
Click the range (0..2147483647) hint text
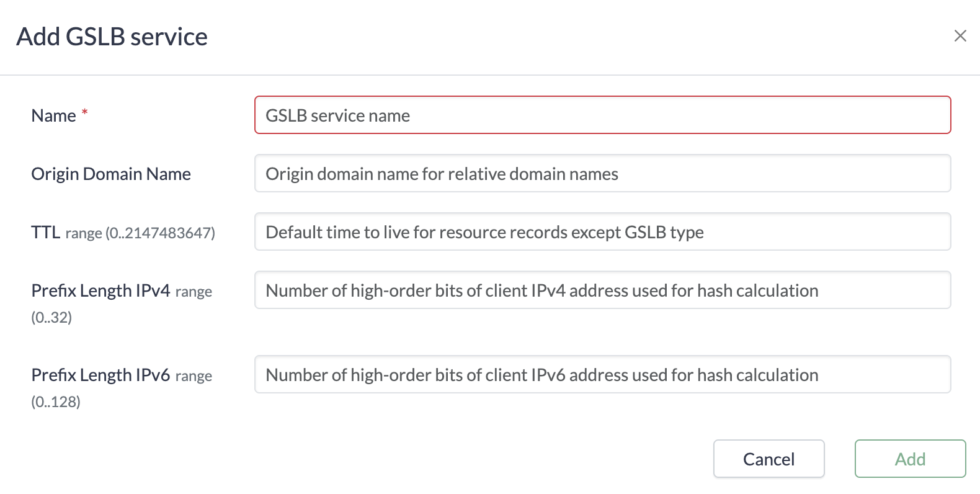(140, 233)
